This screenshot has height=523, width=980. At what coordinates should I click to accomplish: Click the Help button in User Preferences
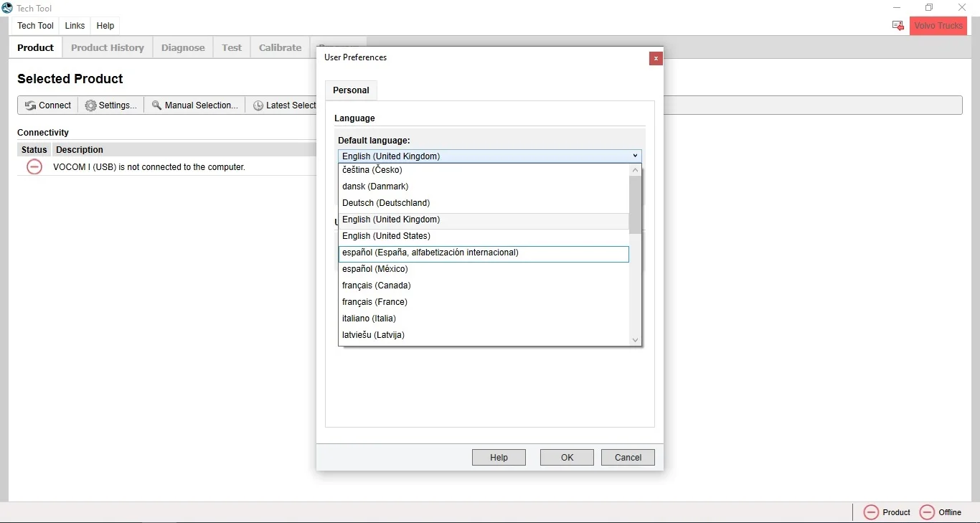click(499, 458)
